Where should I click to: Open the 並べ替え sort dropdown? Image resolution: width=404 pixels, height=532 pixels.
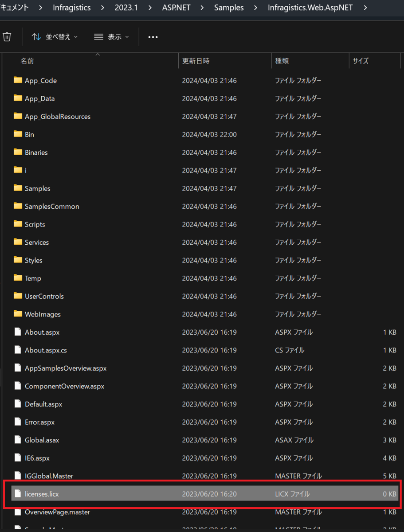pos(55,37)
